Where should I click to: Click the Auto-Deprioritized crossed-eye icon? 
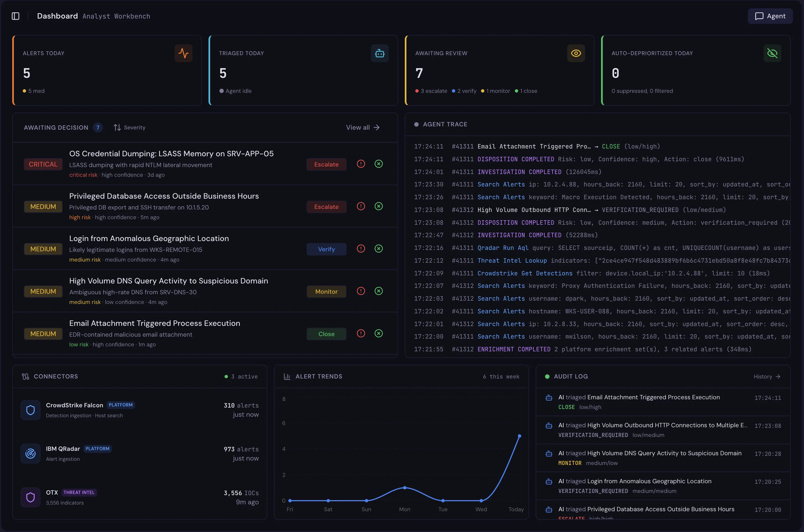coord(772,53)
